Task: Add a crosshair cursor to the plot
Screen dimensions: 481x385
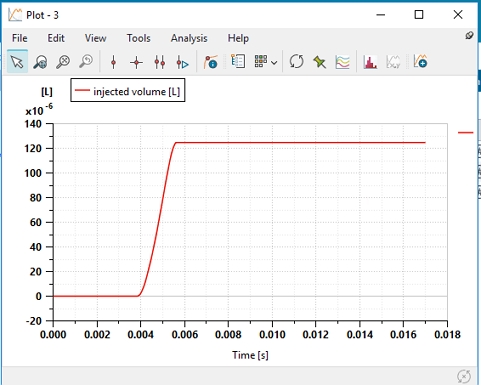Action: (x=136, y=62)
